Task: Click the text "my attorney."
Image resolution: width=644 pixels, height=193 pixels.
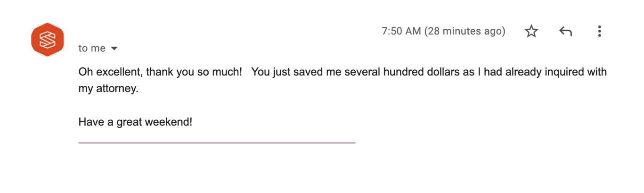Action: tap(108, 89)
